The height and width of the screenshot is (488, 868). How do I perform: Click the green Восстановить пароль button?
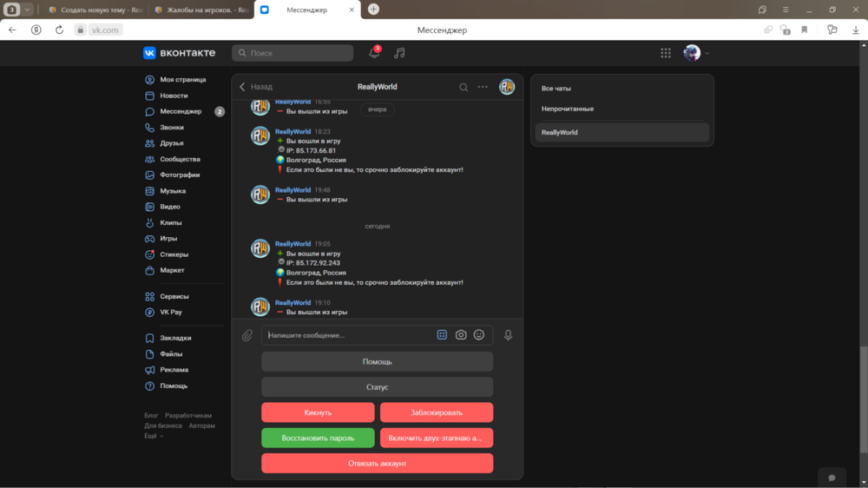click(318, 439)
